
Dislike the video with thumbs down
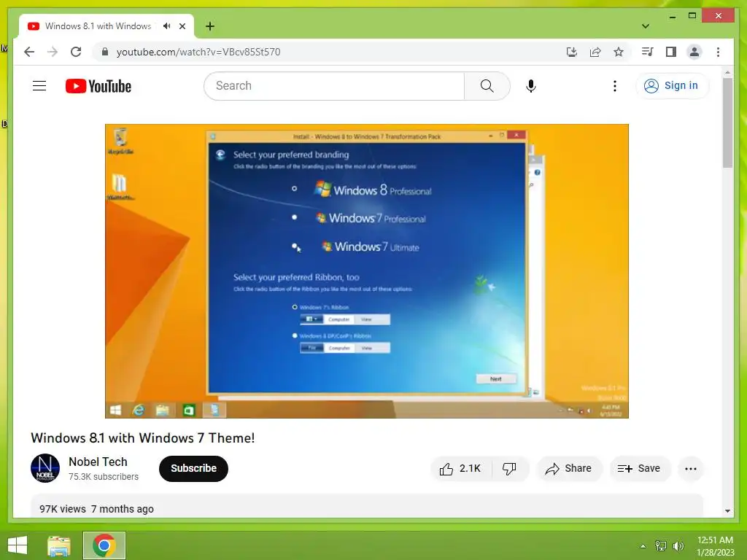(x=509, y=469)
